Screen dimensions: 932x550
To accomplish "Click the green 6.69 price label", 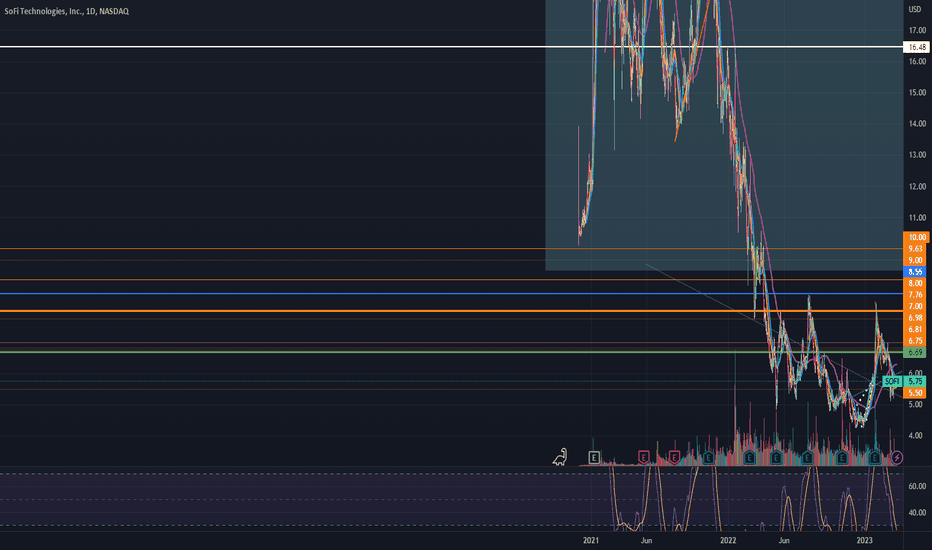I will pyautogui.click(x=915, y=353).
